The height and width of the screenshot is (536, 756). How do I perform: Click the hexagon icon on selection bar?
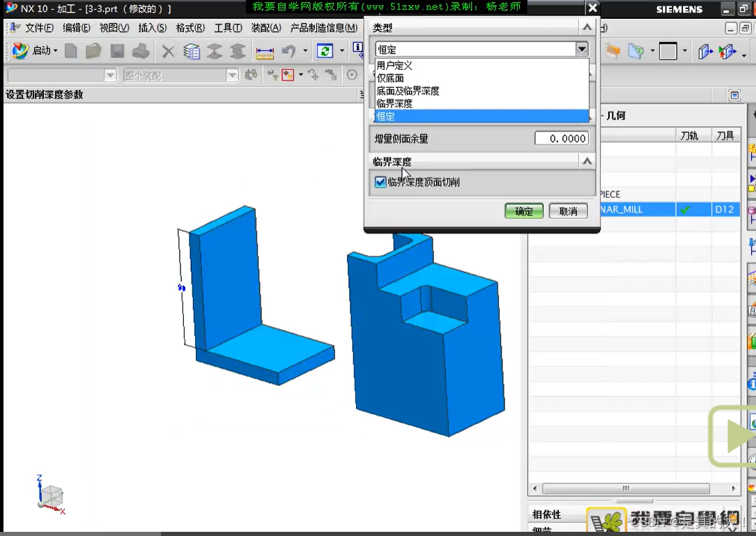tap(353, 75)
